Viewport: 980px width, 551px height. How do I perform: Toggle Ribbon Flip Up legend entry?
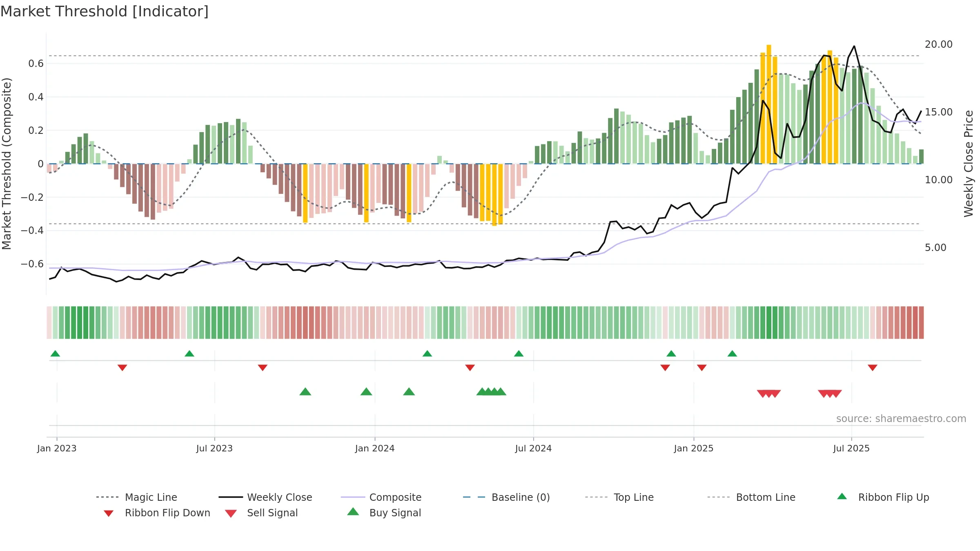coord(883,497)
